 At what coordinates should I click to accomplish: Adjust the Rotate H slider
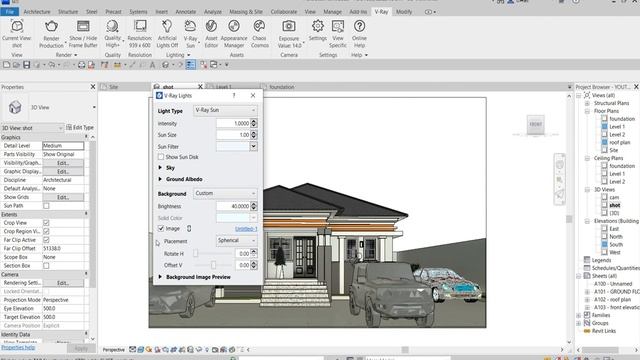[x=196, y=253]
